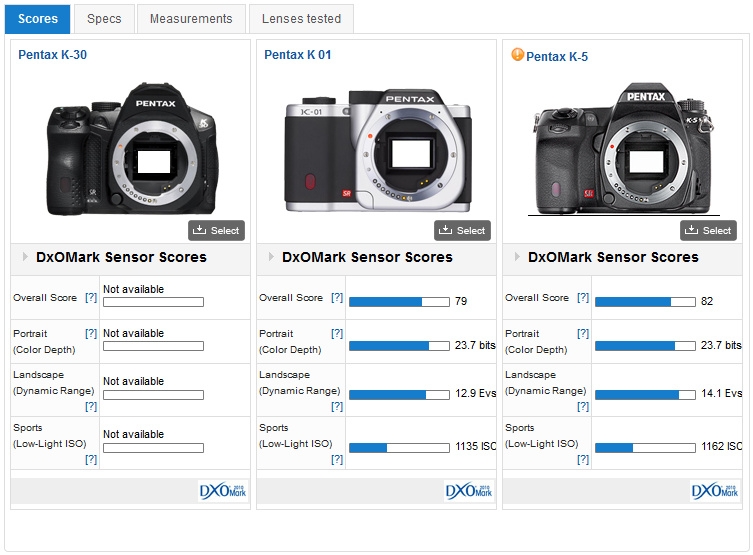Click the DxOMark logo under Pentax K-5
The width and height of the screenshot is (753, 555).
(x=715, y=491)
